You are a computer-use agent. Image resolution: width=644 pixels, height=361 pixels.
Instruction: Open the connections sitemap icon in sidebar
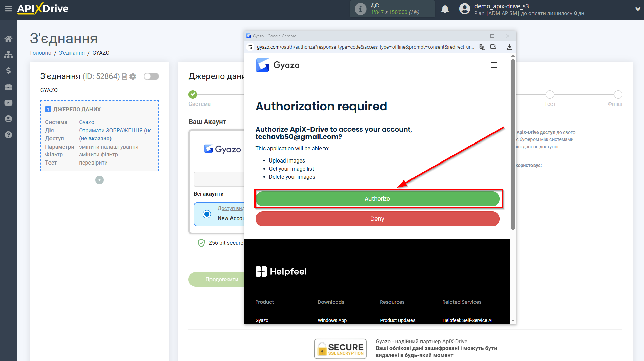pyautogui.click(x=8, y=55)
